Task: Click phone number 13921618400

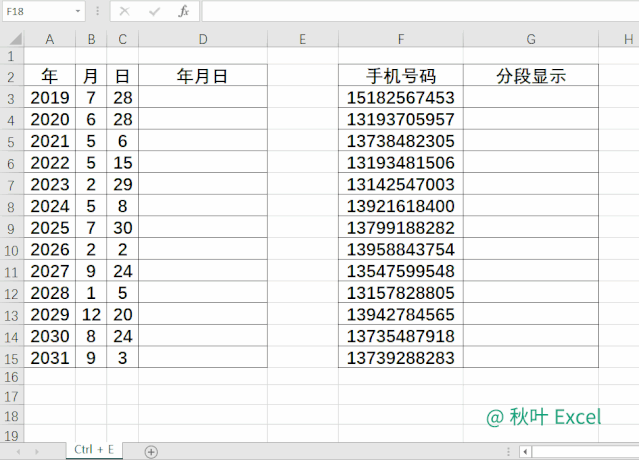Action: tap(401, 206)
